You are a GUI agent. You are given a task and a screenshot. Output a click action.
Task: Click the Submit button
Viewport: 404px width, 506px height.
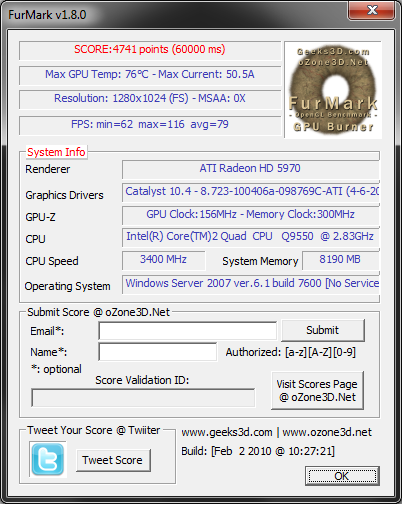(323, 330)
